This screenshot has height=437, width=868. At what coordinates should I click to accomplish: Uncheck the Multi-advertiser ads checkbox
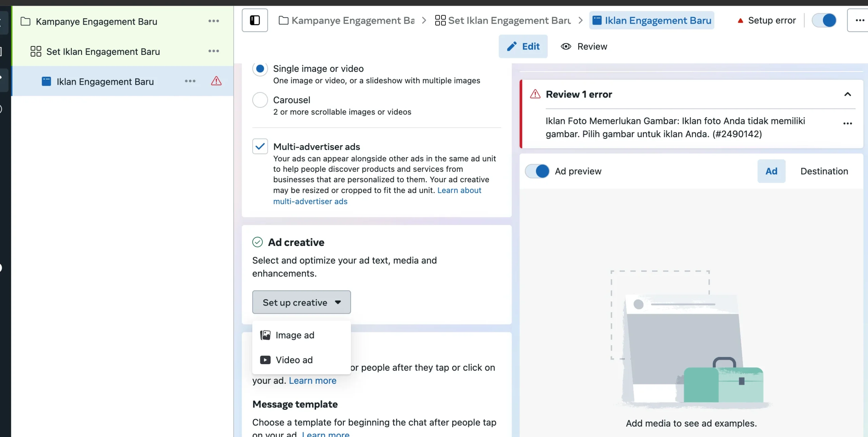260,147
